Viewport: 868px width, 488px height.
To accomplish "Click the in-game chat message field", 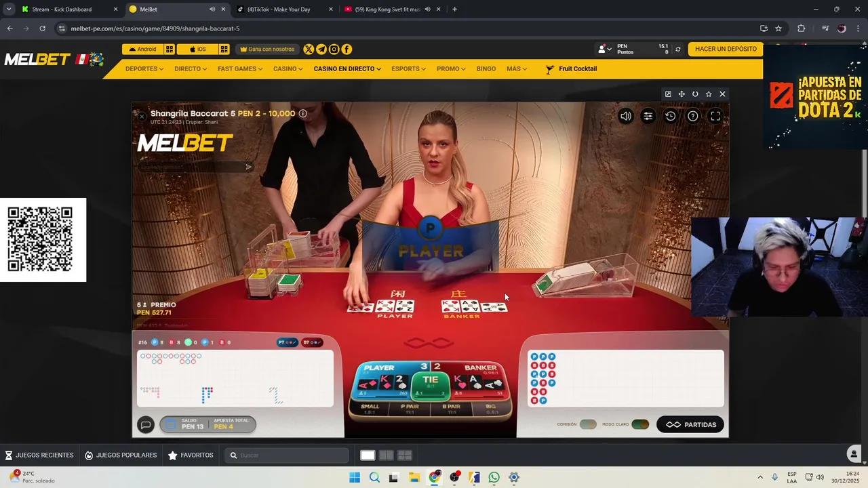I will (195, 167).
